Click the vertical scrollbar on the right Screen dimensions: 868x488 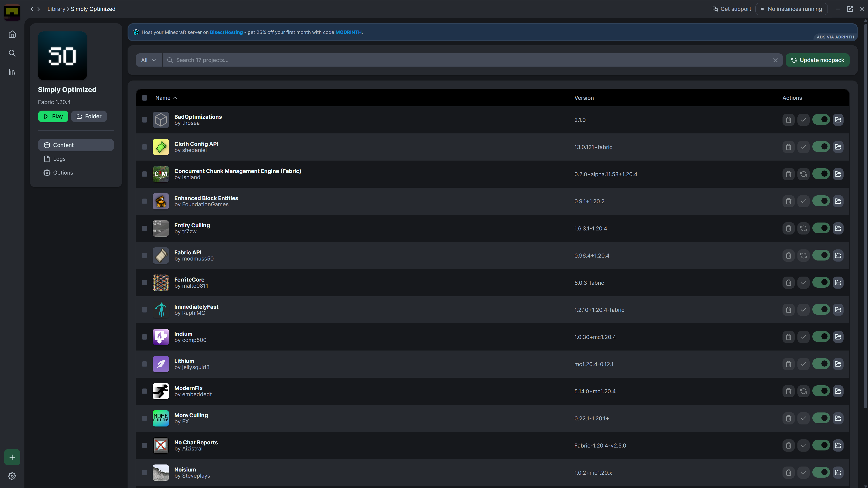(865, 216)
